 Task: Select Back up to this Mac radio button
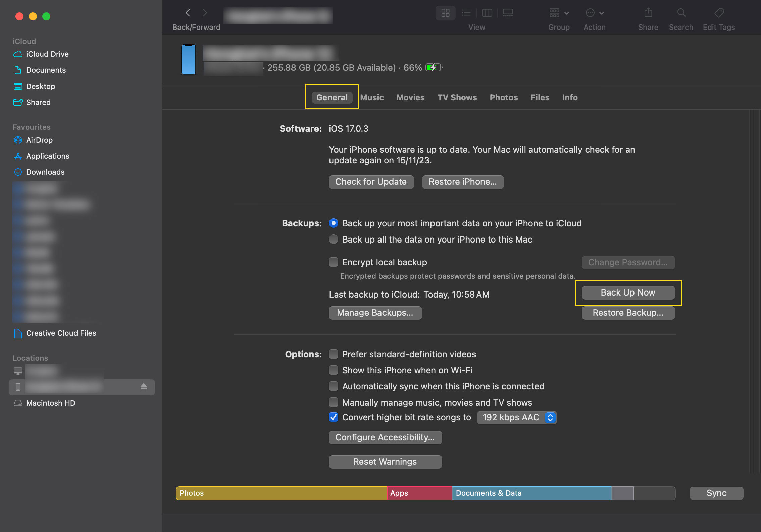(333, 238)
